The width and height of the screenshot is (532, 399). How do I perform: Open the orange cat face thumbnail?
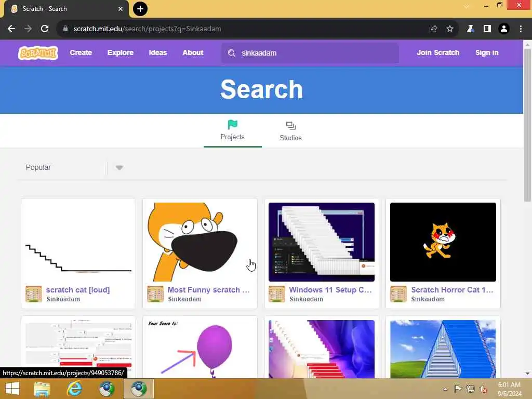(200, 242)
